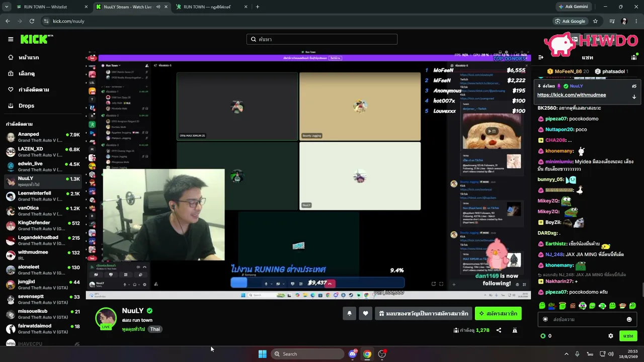Click the green subscribe button
The height and width of the screenshot is (362, 644).
tap(498, 314)
